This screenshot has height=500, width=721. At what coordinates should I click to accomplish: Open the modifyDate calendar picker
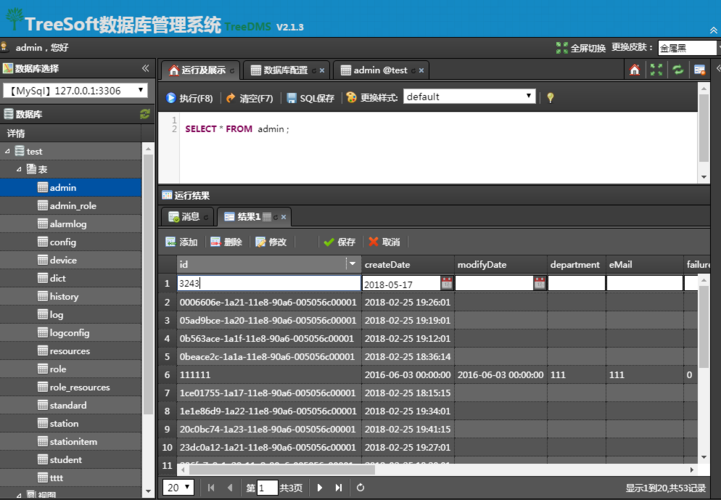[539, 283]
